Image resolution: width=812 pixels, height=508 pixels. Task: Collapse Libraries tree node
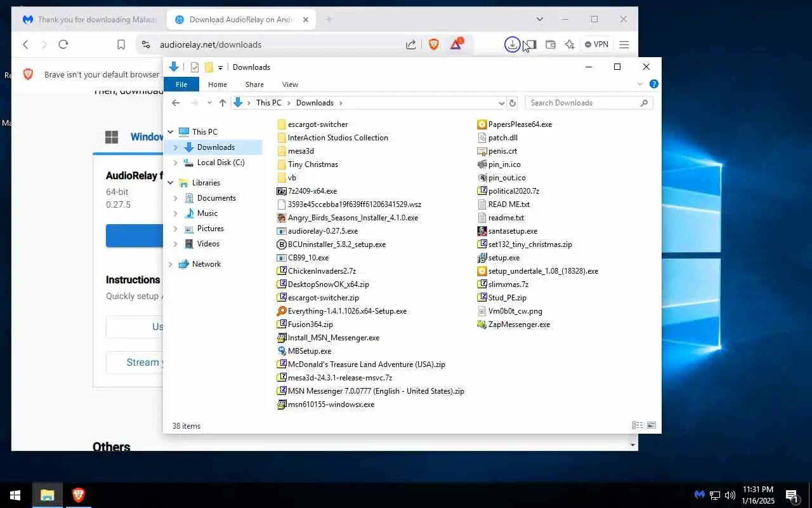tap(171, 183)
